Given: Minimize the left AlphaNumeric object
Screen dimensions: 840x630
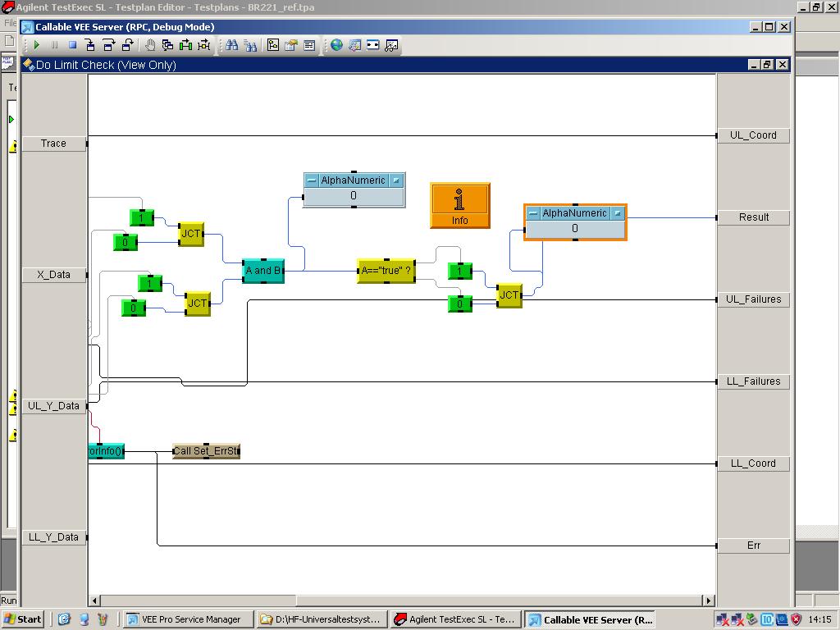Looking at the screenshot, I should point(312,180).
